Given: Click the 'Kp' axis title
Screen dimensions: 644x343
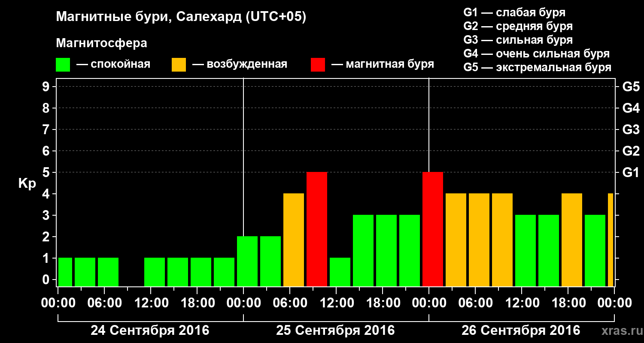Looking at the screenshot, I should [x=27, y=183].
